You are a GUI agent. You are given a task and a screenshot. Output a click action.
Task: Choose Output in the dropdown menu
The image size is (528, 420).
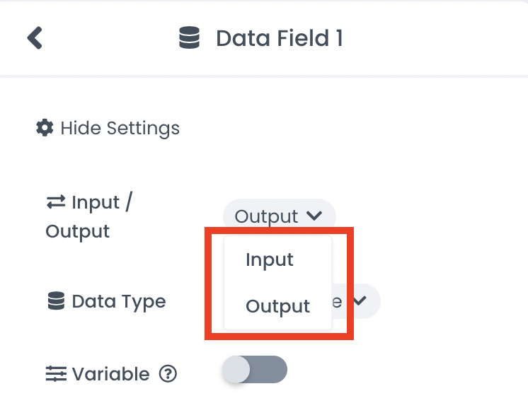pos(277,307)
